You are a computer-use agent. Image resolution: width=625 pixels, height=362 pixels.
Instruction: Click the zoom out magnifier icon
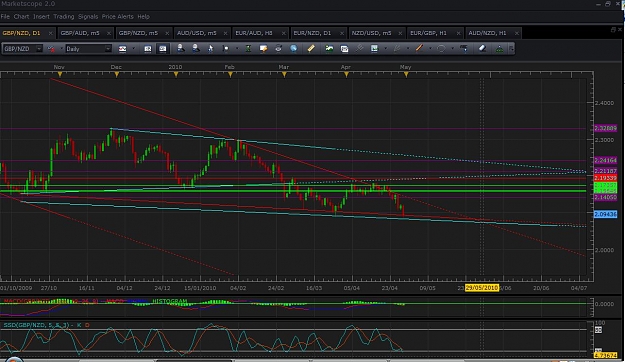196,49
